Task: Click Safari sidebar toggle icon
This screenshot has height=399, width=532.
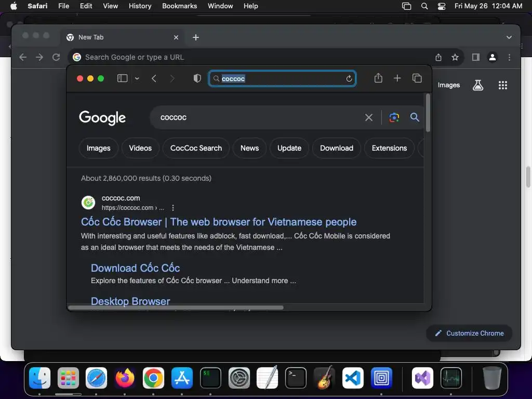Action: 122,78
